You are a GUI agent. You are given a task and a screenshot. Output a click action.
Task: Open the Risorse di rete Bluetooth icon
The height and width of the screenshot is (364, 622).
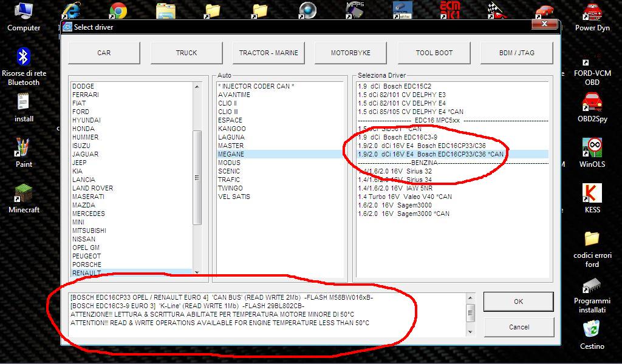click(x=24, y=67)
